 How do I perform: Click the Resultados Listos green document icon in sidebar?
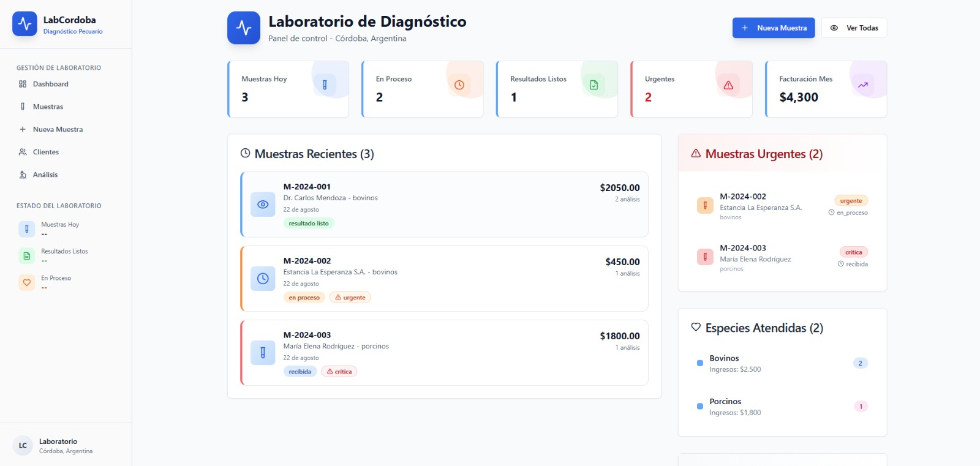click(x=26, y=256)
